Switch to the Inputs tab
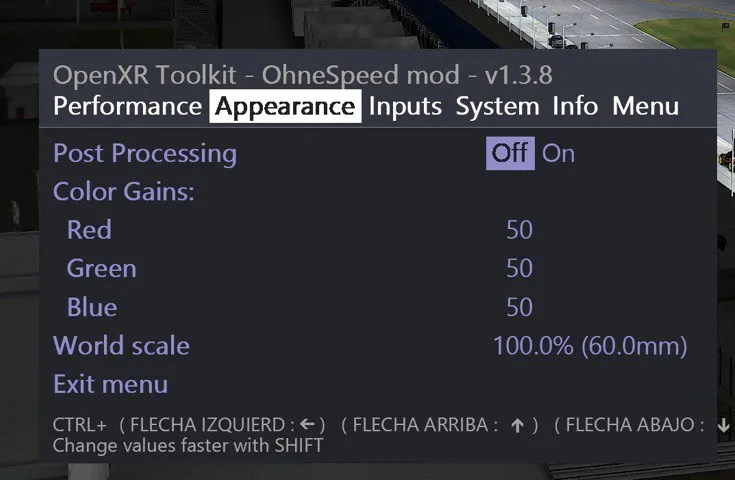 point(405,106)
